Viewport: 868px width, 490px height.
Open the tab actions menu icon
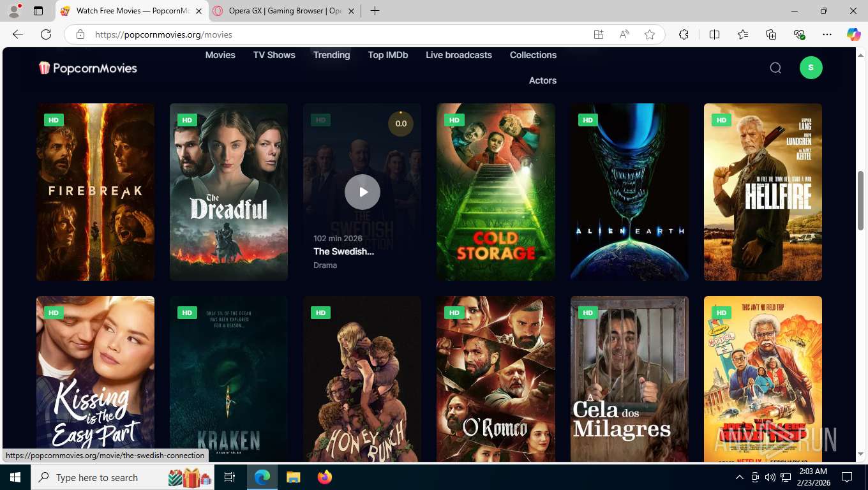coord(38,11)
